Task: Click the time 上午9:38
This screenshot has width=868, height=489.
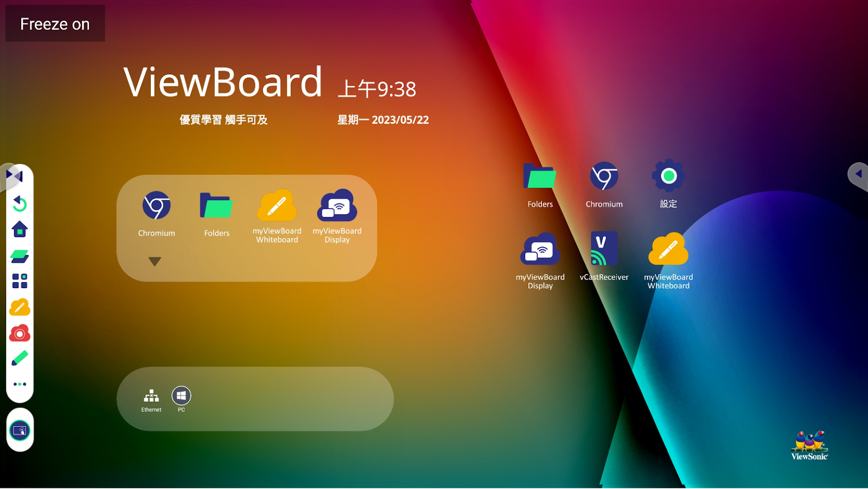Action: (x=377, y=89)
